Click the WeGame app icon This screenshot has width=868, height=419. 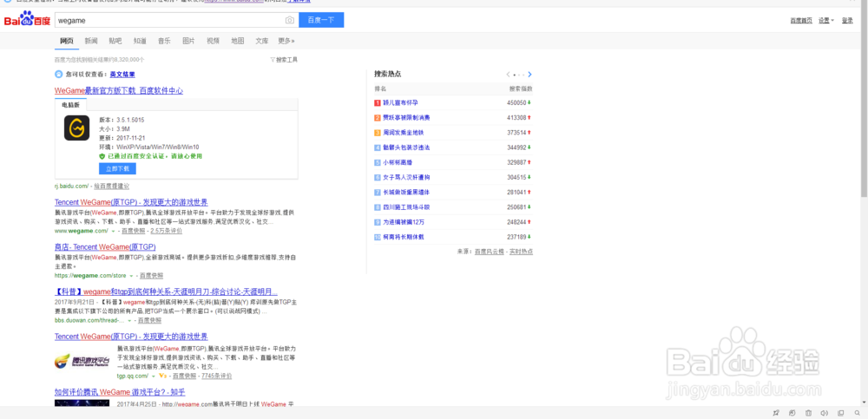76,128
